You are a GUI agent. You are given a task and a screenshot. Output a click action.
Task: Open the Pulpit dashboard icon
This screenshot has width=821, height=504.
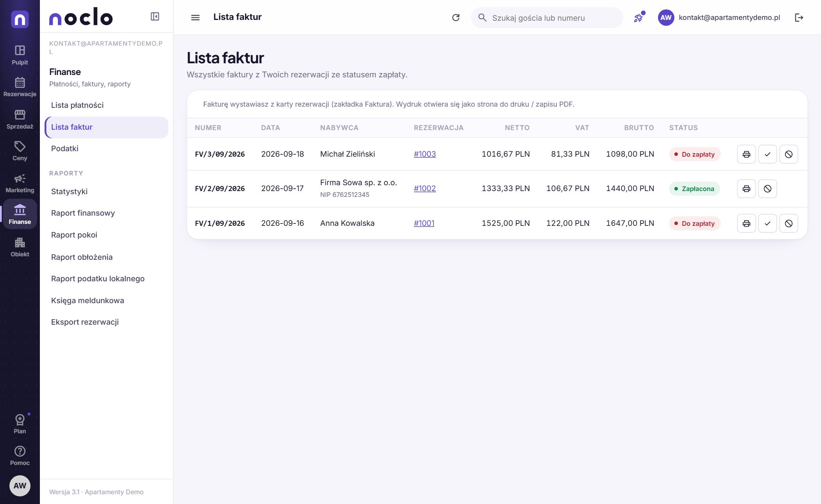point(20,55)
